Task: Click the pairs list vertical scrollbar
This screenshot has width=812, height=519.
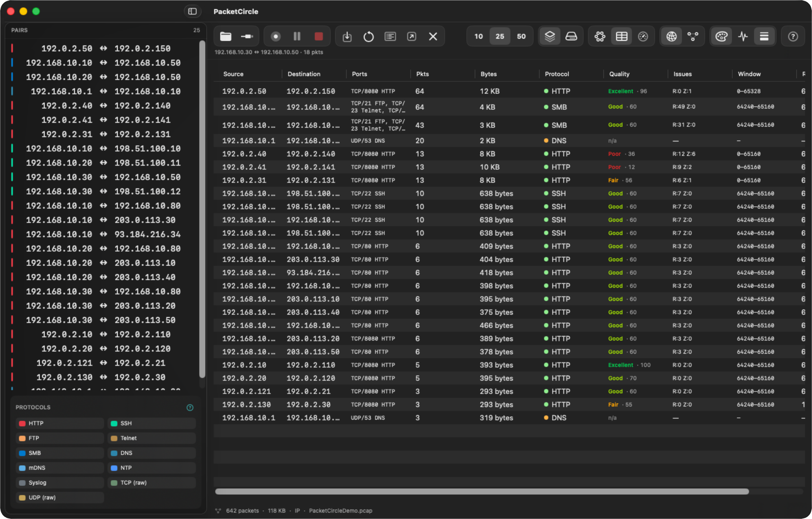Action: [202, 209]
